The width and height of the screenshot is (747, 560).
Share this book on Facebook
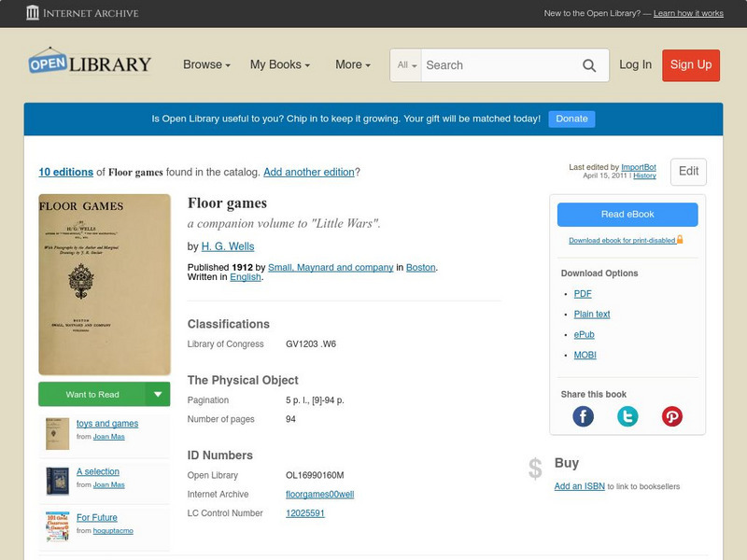click(583, 416)
